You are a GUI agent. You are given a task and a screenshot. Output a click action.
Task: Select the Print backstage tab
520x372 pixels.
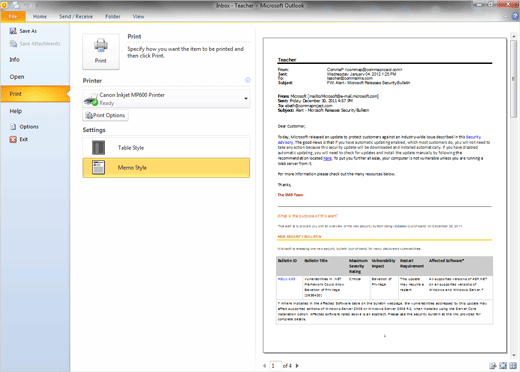point(35,94)
